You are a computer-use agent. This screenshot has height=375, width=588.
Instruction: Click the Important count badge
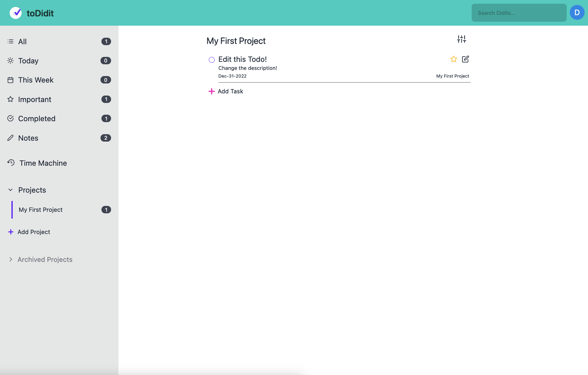(x=106, y=99)
